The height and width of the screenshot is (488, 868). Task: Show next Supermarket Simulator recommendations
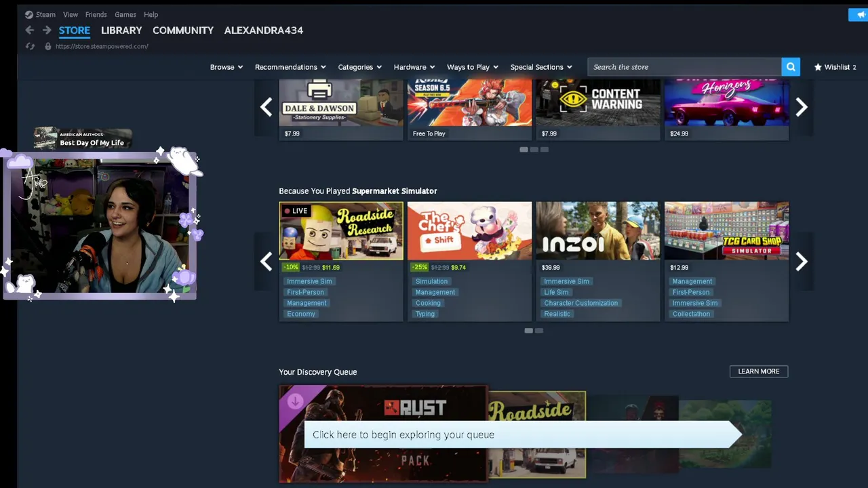802,261
